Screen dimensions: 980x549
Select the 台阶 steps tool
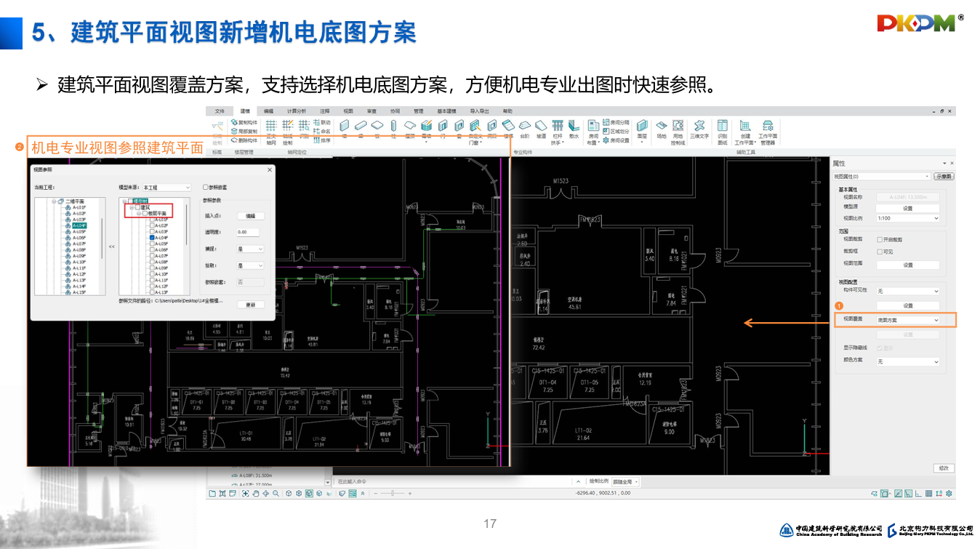coord(524,129)
